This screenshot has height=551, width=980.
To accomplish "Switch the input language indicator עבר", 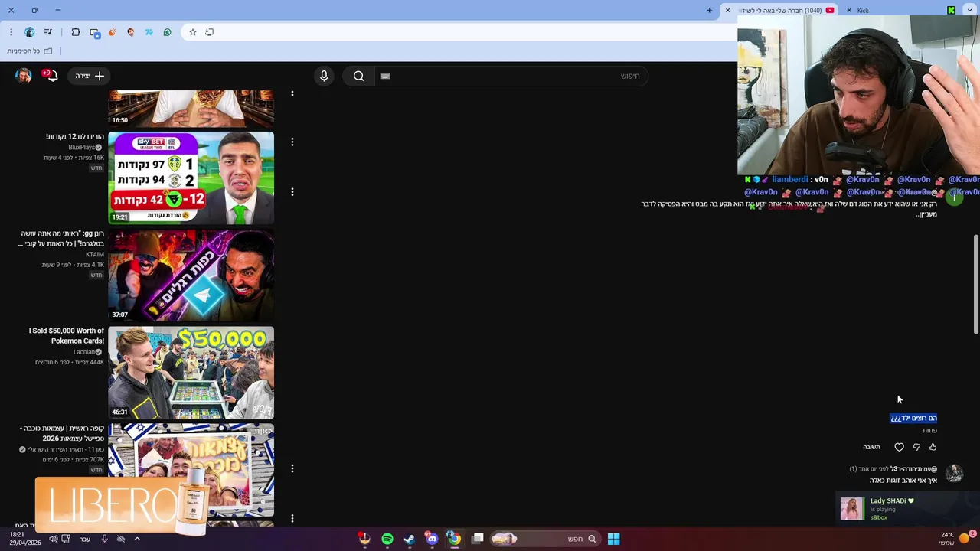I will coord(85,539).
